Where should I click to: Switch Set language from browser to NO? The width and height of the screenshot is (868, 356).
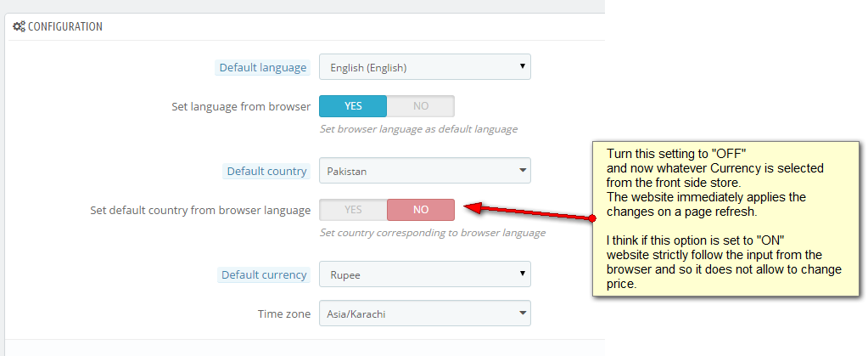(421, 106)
